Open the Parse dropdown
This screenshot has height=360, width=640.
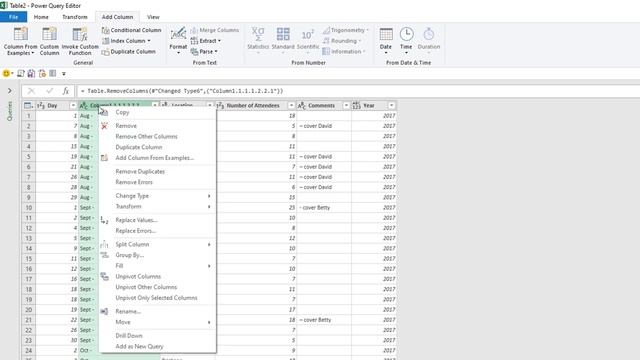[x=204, y=52]
